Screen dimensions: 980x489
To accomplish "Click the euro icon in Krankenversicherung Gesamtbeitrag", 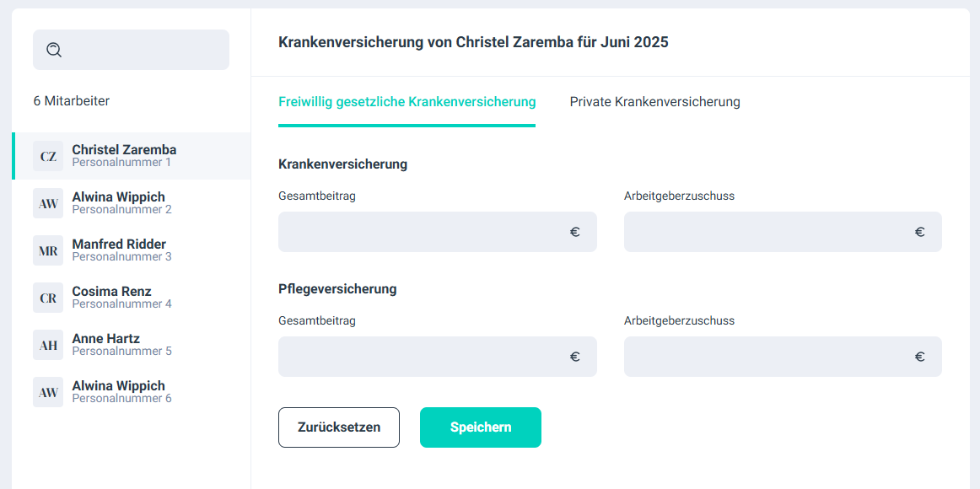I will pos(575,232).
